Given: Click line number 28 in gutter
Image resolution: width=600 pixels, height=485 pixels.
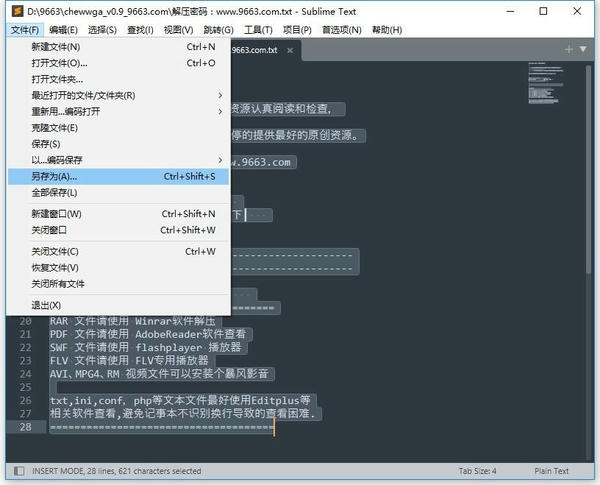Looking at the screenshot, I should pos(25,427).
